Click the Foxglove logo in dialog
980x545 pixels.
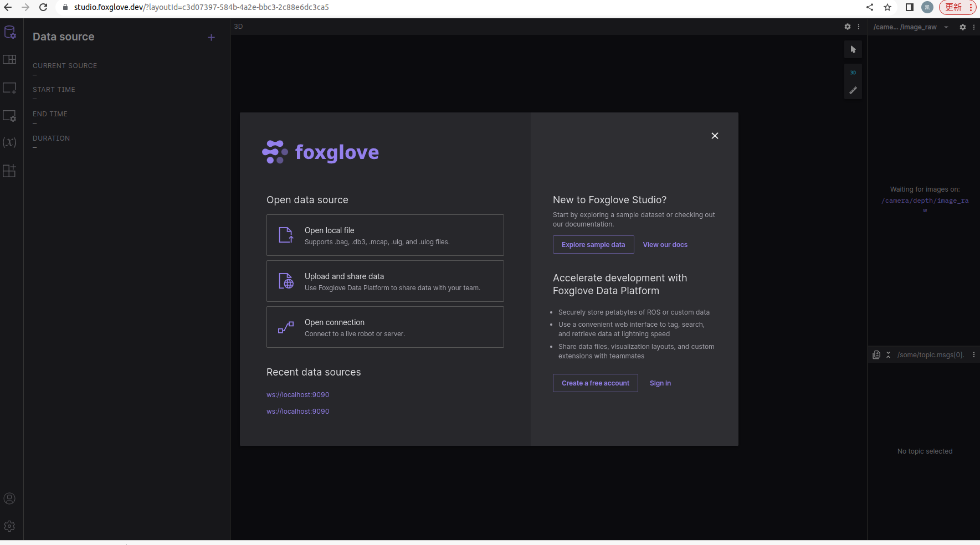click(320, 152)
